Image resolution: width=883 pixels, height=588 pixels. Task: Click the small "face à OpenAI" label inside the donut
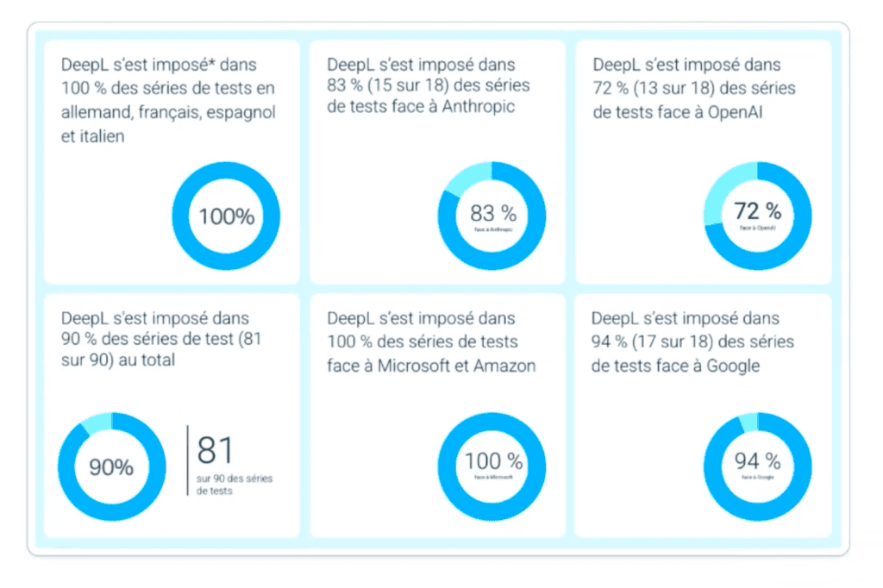(x=758, y=227)
